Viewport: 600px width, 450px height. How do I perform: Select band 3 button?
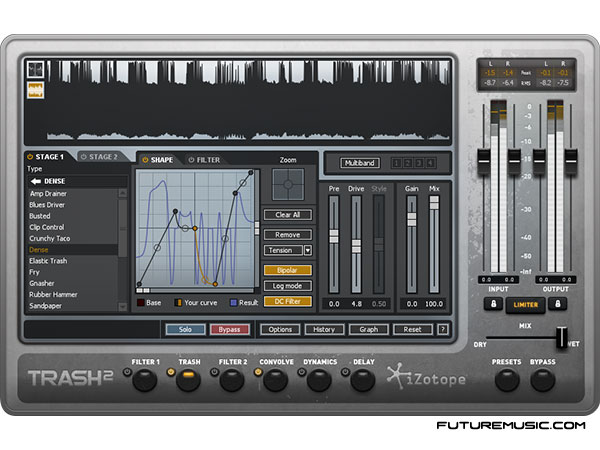(419, 163)
